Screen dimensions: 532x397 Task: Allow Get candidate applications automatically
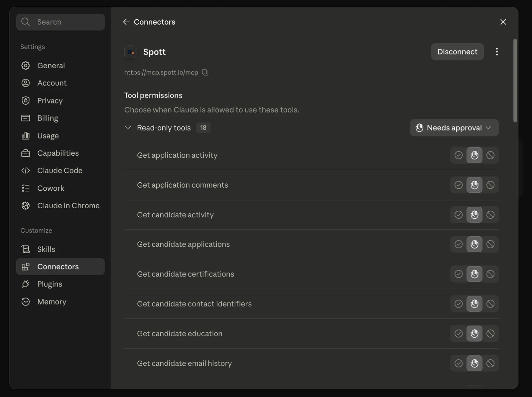(x=459, y=244)
